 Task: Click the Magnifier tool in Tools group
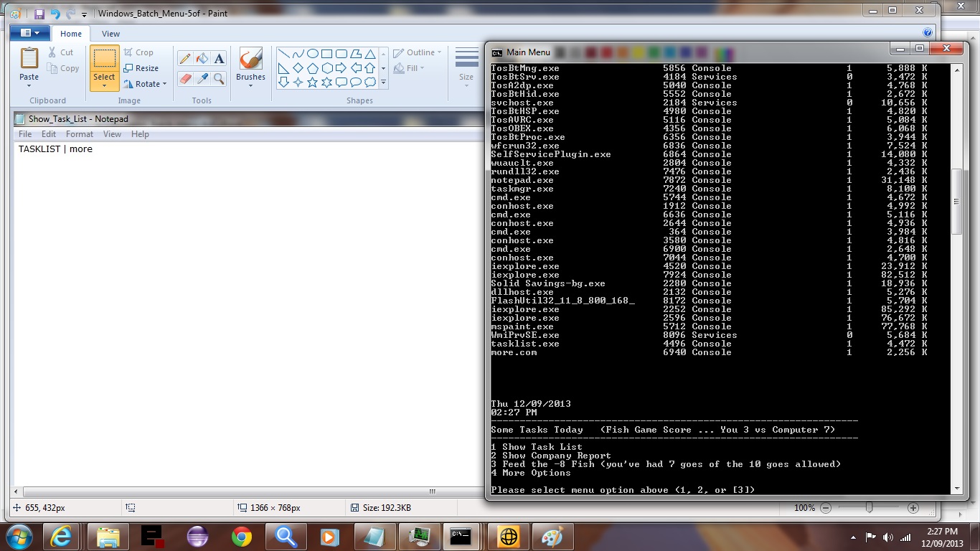coord(220,78)
